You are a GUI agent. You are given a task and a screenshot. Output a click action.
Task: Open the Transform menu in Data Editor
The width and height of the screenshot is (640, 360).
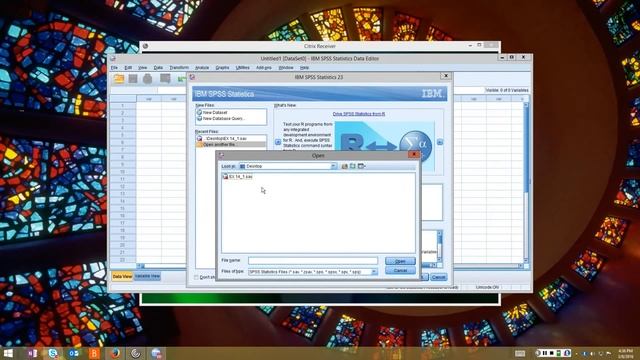coord(179,68)
